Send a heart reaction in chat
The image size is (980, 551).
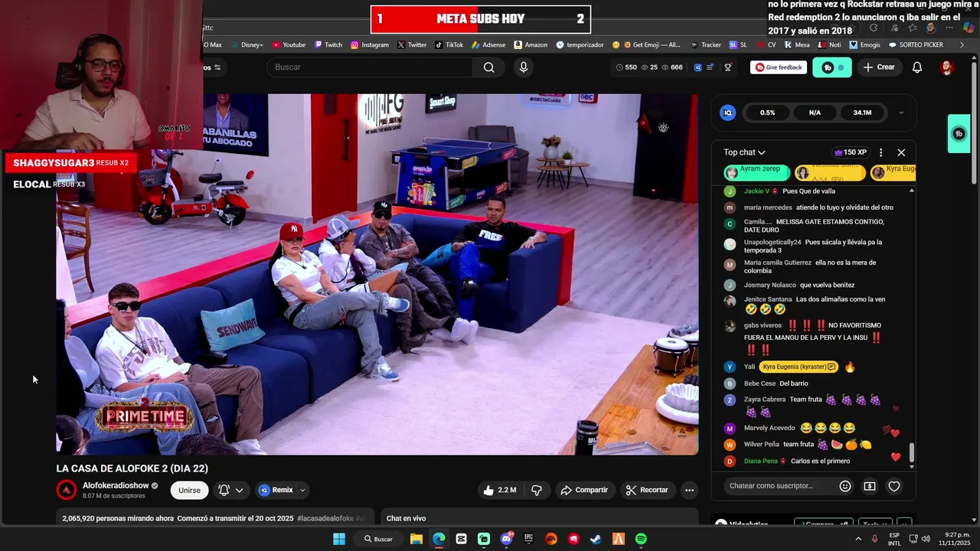click(893, 486)
